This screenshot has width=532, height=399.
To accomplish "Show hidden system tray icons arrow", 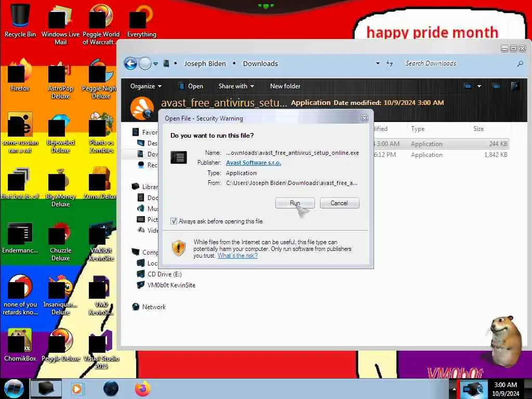I will click(454, 389).
